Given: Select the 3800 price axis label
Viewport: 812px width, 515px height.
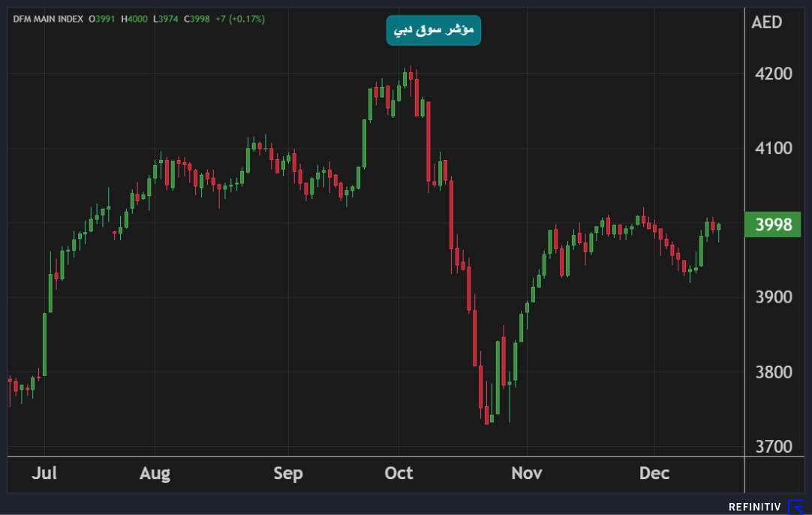Looking at the screenshot, I should (x=771, y=372).
